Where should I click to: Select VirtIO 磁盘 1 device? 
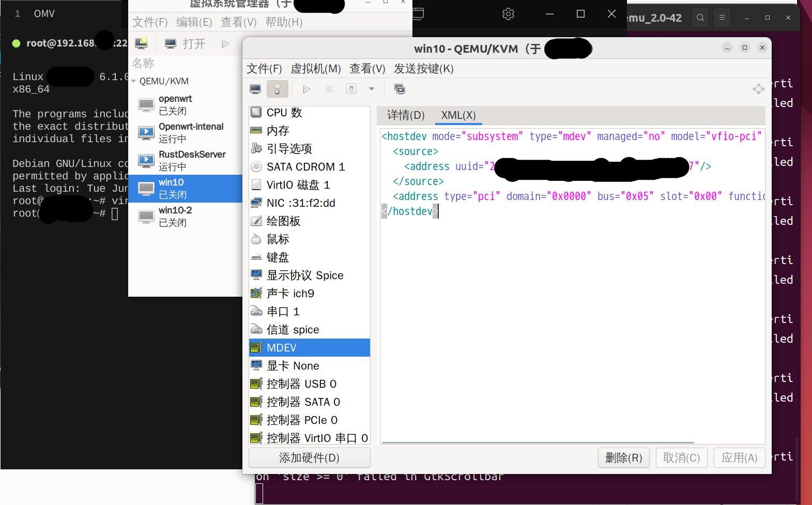(x=309, y=185)
